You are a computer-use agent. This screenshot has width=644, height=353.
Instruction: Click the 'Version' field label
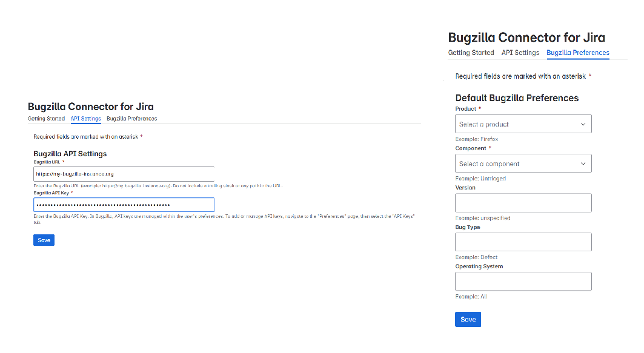465,188
